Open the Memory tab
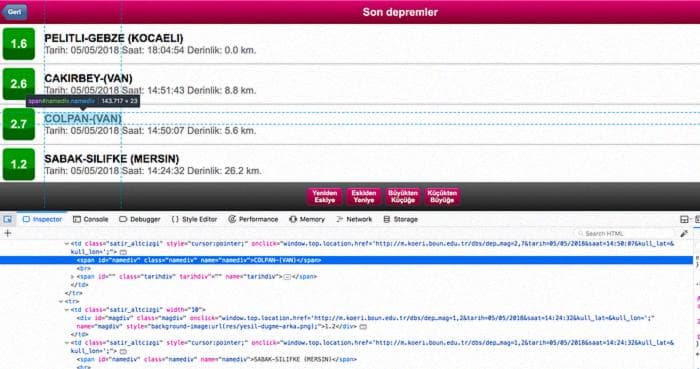This screenshot has height=369, width=700. (x=307, y=219)
